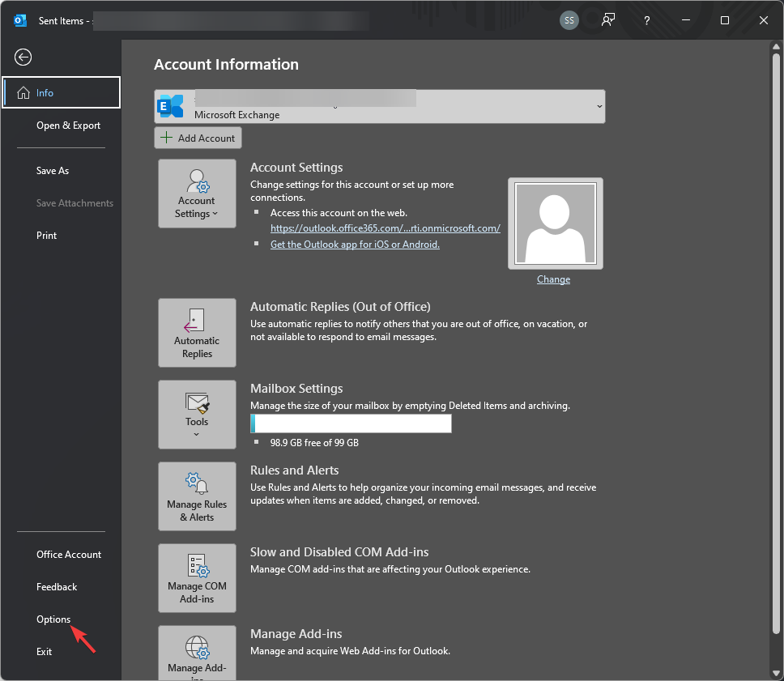Image resolution: width=784 pixels, height=681 pixels.
Task: Click the Add Account button
Action: (x=198, y=137)
